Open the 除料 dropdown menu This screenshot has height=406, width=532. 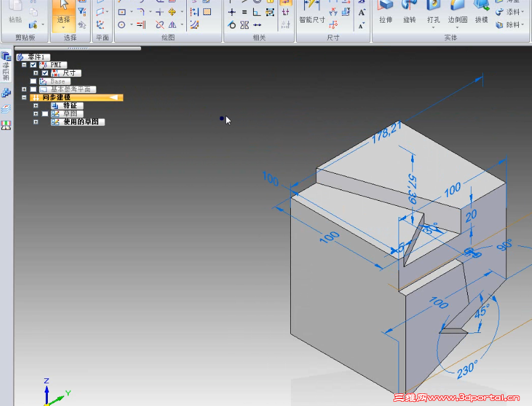(x=523, y=25)
